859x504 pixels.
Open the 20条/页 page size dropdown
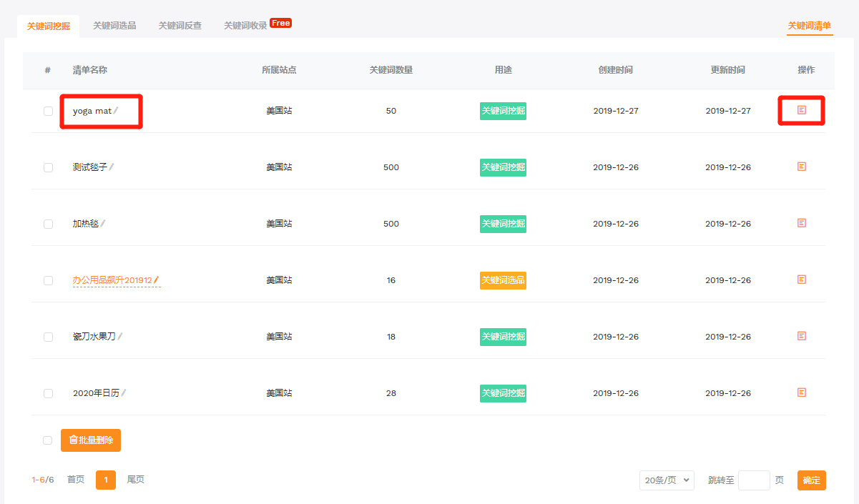pyautogui.click(x=667, y=480)
